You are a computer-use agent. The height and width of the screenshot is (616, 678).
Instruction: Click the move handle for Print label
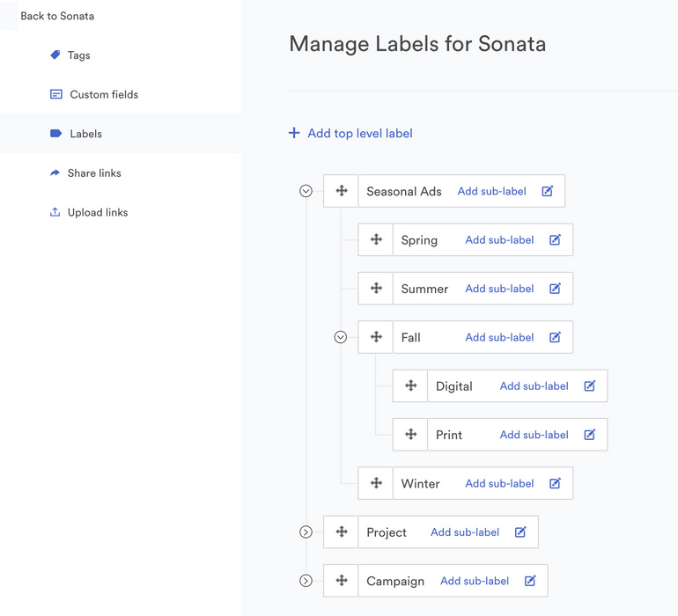coord(411,435)
